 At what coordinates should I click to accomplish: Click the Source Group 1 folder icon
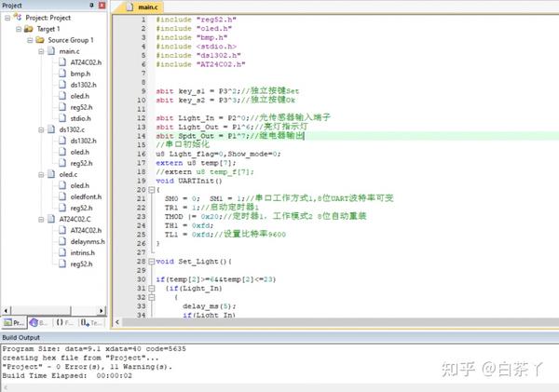pyautogui.click(x=40, y=40)
